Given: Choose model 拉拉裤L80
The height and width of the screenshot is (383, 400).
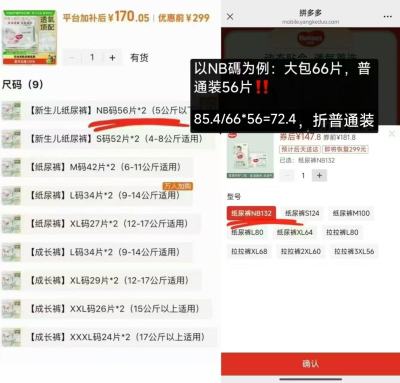Looking at the screenshot, I should click(x=342, y=232).
